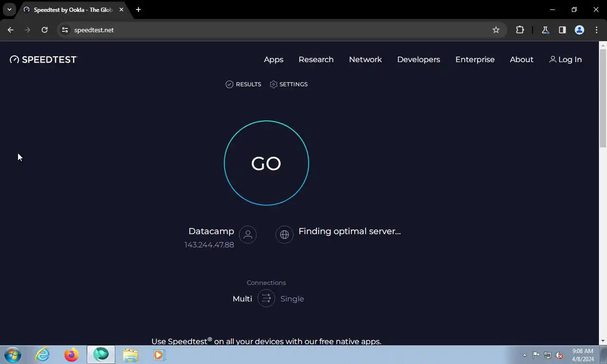Open the About menu item
Image resolution: width=607 pixels, height=364 pixels.
point(521,59)
